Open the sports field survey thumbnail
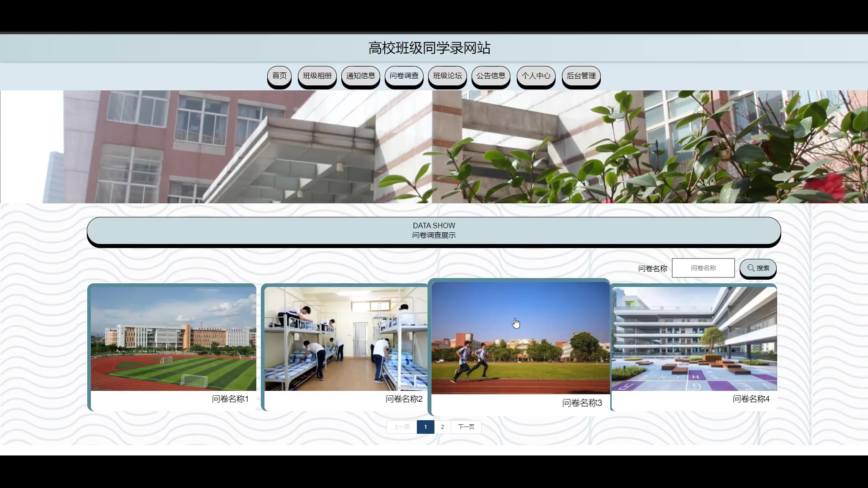This screenshot has height=488, width=868. pos(174,339)
